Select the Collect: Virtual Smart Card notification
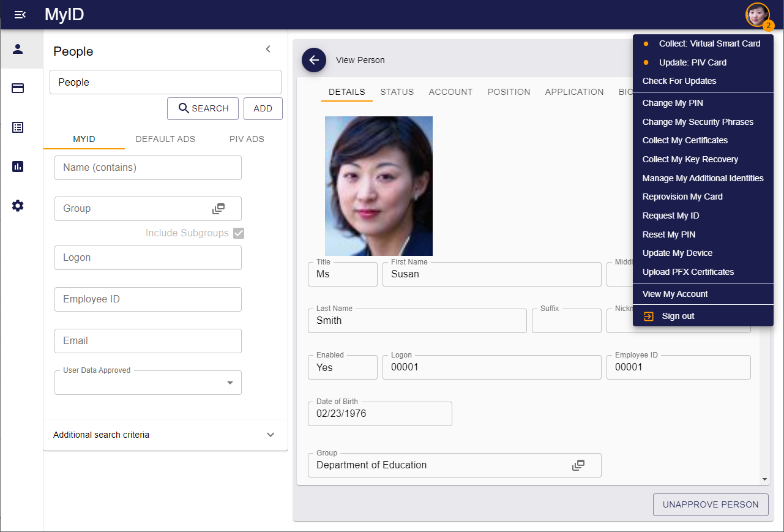 (709, 43)
